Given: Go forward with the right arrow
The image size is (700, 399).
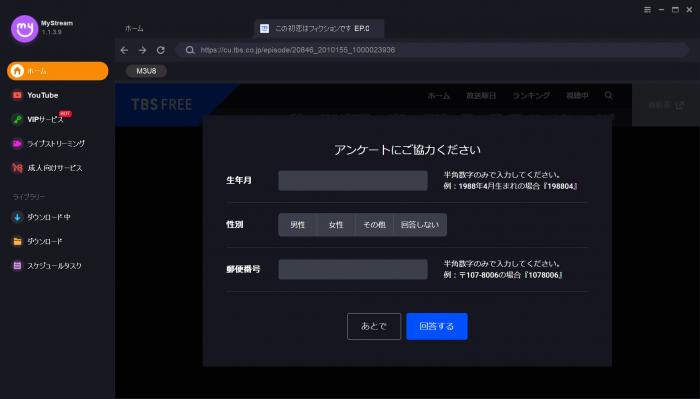Looking at the screenshot, I should pos(142,50).
